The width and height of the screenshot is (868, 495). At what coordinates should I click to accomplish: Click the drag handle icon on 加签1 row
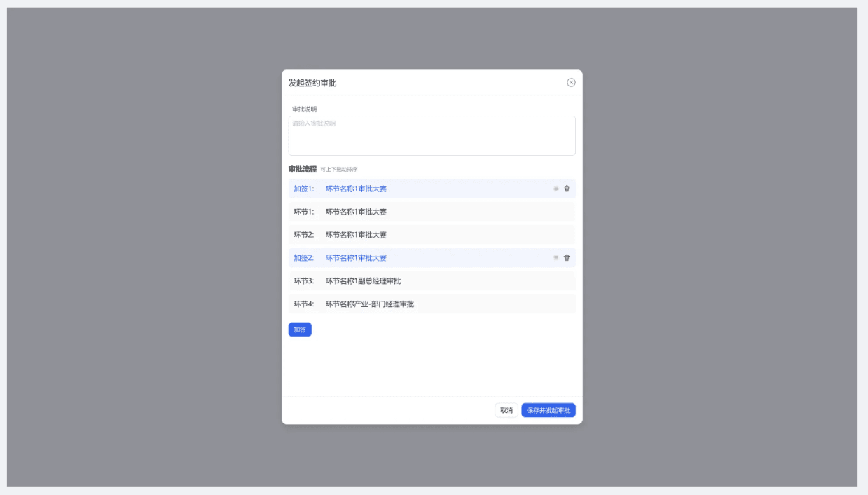tap(556, 188)
